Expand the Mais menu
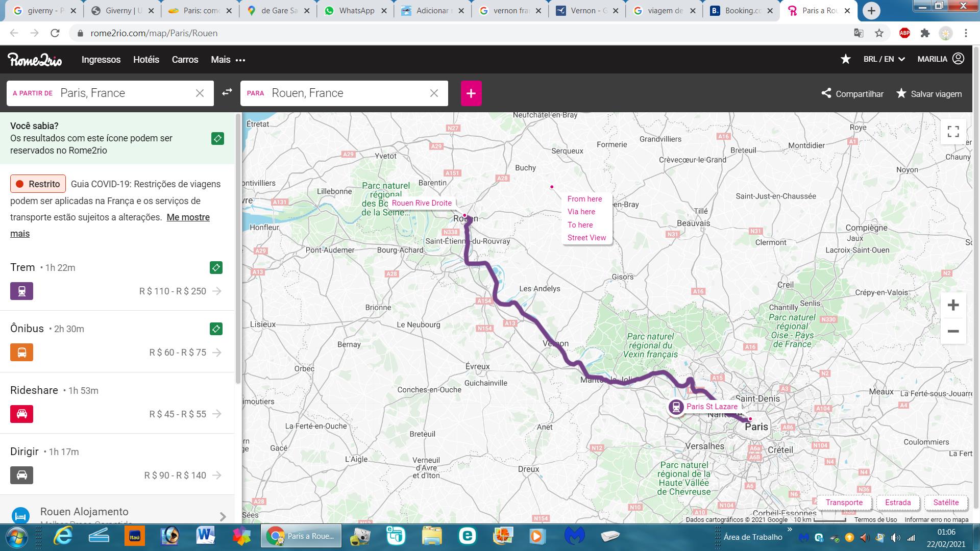980x551 pixels. click(228, 60)
